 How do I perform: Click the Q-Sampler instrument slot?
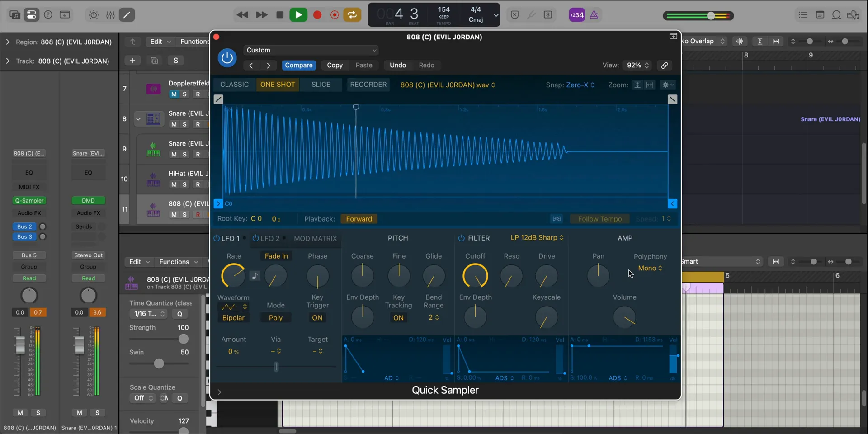click(x=29, y=200)
